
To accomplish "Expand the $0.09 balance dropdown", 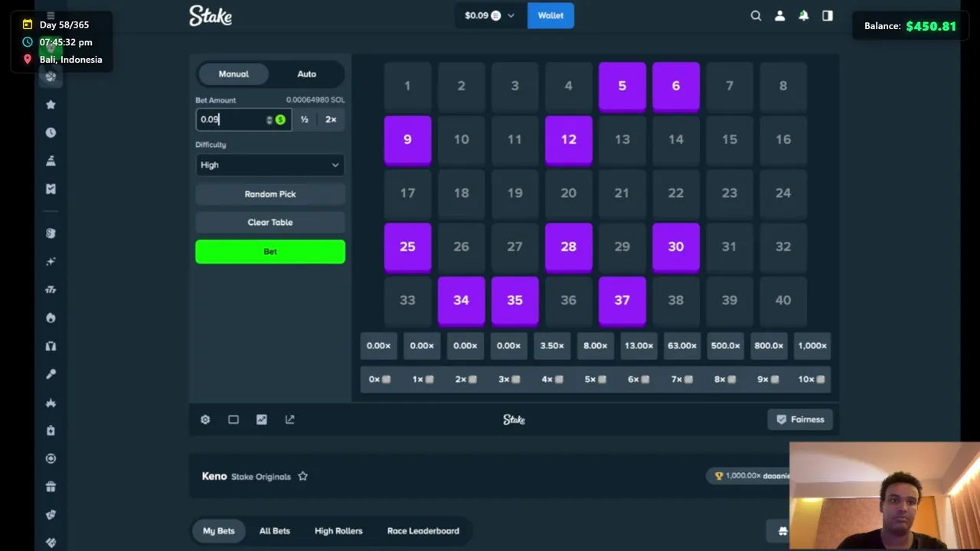I will (490, 15).
